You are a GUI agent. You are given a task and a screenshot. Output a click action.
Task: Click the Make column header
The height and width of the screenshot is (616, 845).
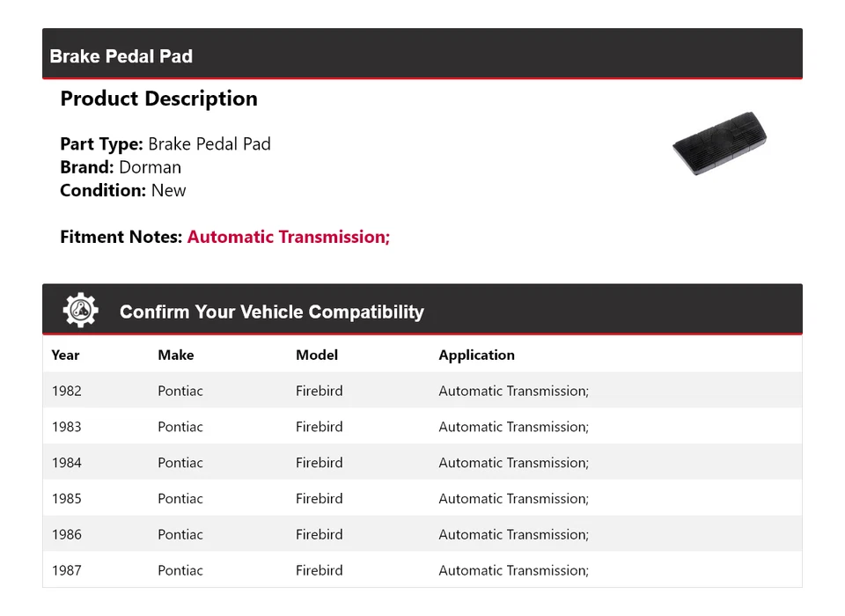tap(176, 356)
